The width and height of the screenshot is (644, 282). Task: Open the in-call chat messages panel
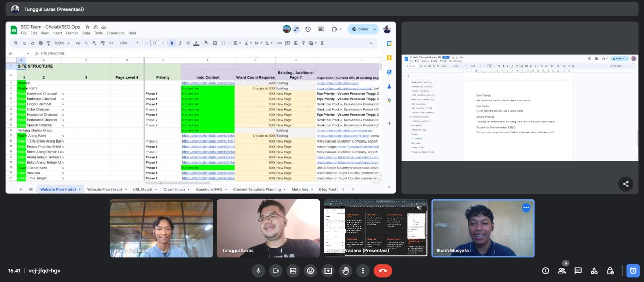coord(578,271)
